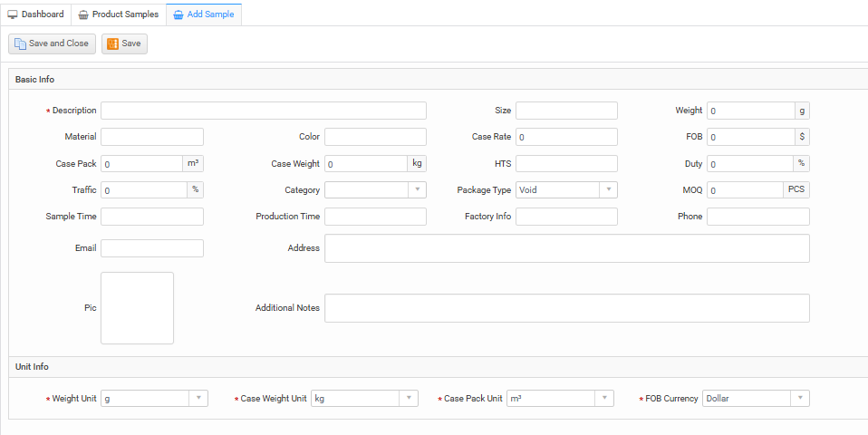
Task: Click the Save button
Action: tap(124, 43)
